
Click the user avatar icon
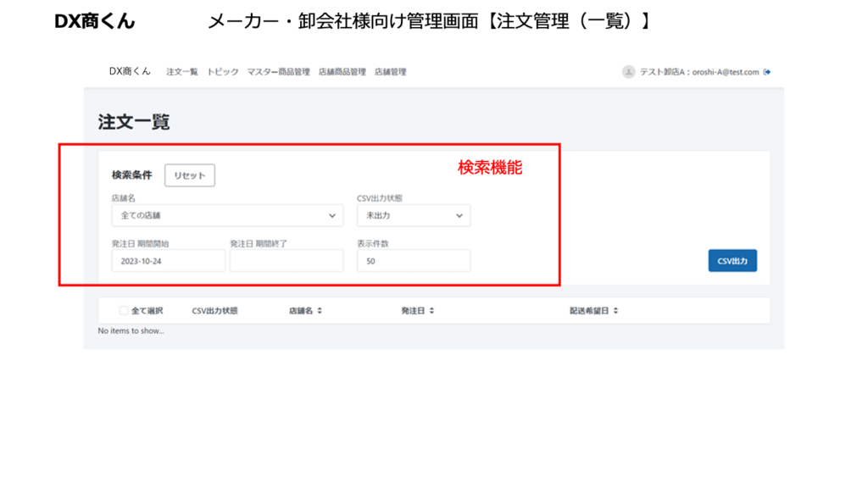point(628,72)
